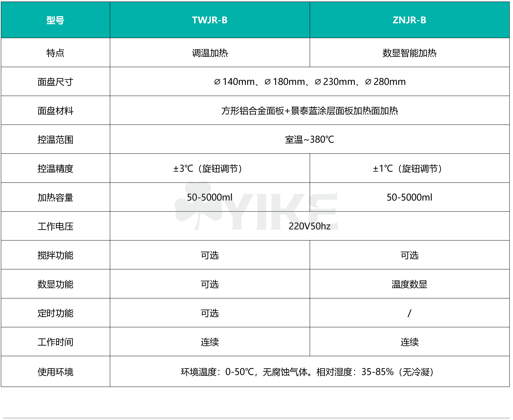Click the 使用环境 row label
Screen dimensions: 513x420
tap(55, 372)
